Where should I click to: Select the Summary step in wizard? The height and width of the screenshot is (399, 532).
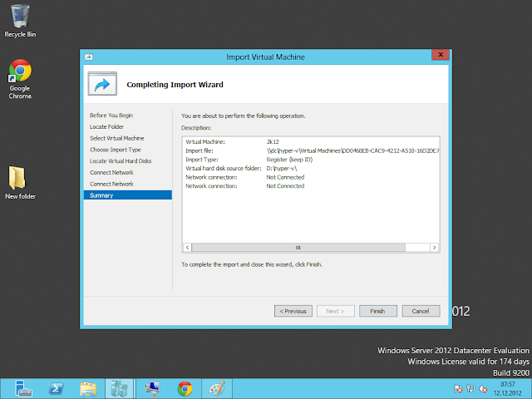[102, 195]
